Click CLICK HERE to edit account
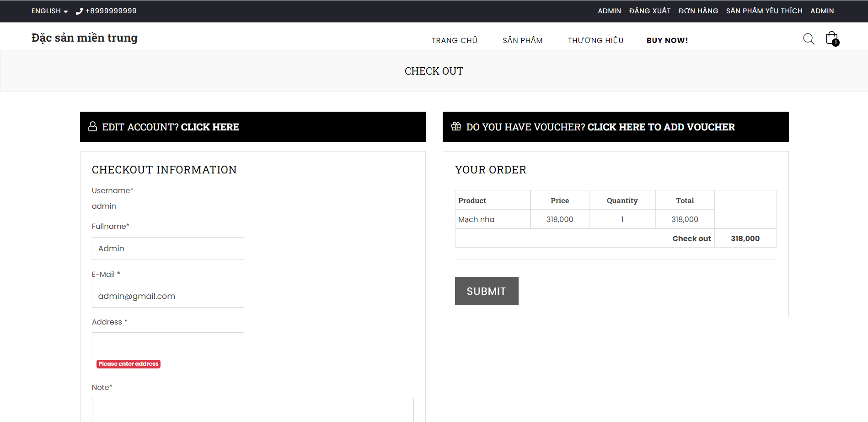This screenshot has height=422, width=868. pyautogui.click(x=210, y=127)
